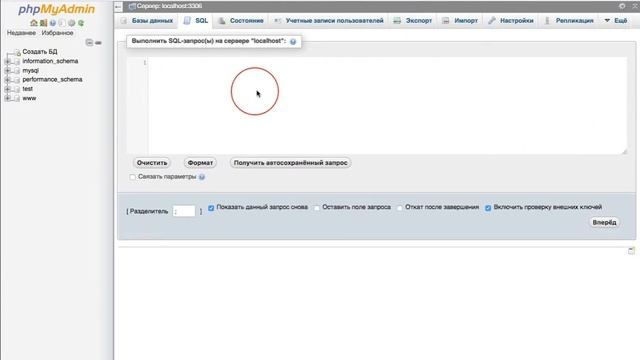Viewport: 640px width, 360px height.
Task: Expand the mysql database node
Action: [7, 71]
